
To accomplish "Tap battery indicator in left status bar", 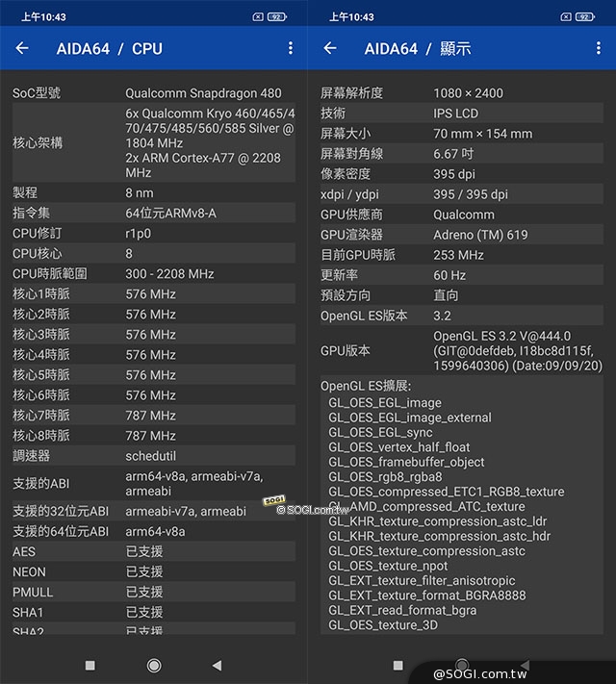I will 277,16.
